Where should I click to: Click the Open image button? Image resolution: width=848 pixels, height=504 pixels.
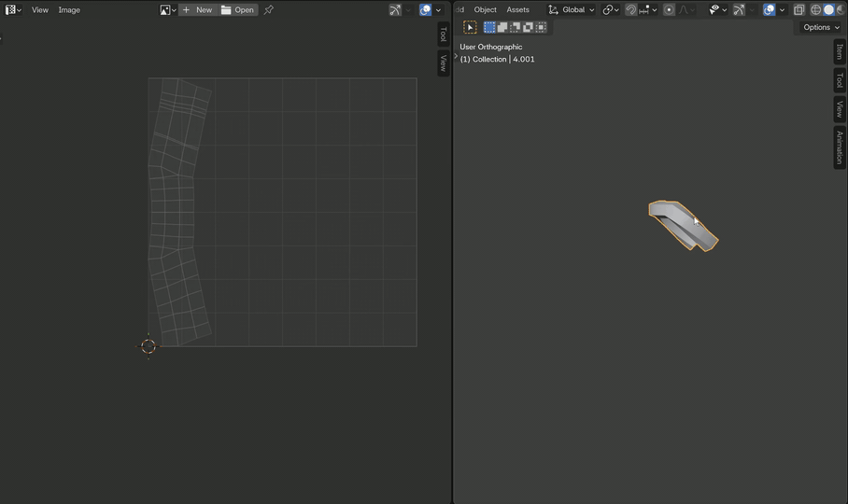tap(238, 9)
